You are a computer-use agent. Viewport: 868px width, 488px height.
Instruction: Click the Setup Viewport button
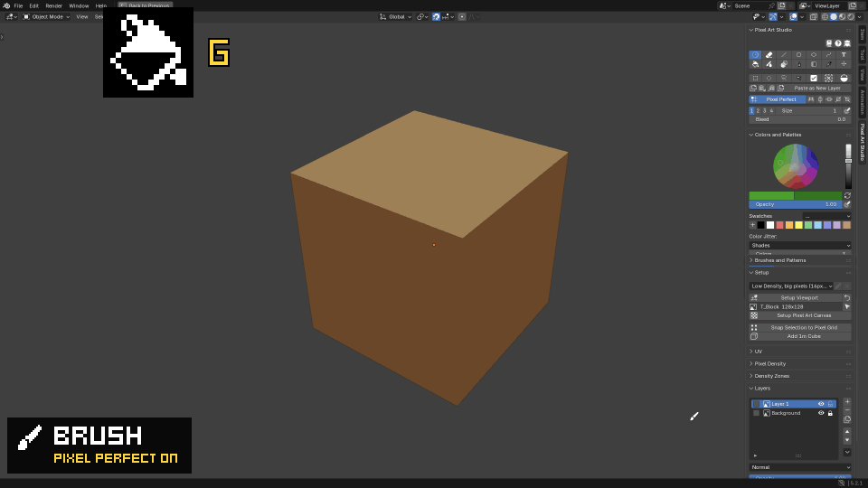[x=796, y=297]
